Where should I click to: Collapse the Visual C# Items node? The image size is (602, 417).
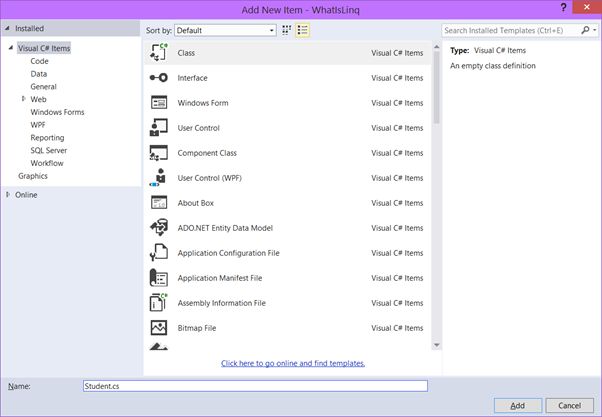pos(11,48)
